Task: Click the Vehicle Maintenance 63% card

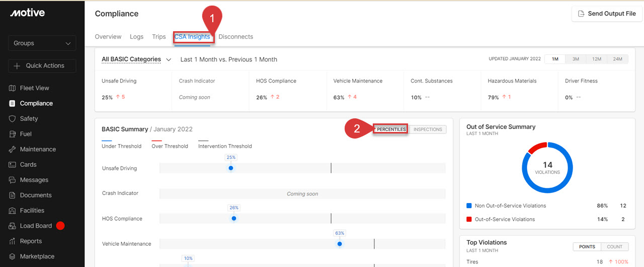Action: (x=365, y=89)
